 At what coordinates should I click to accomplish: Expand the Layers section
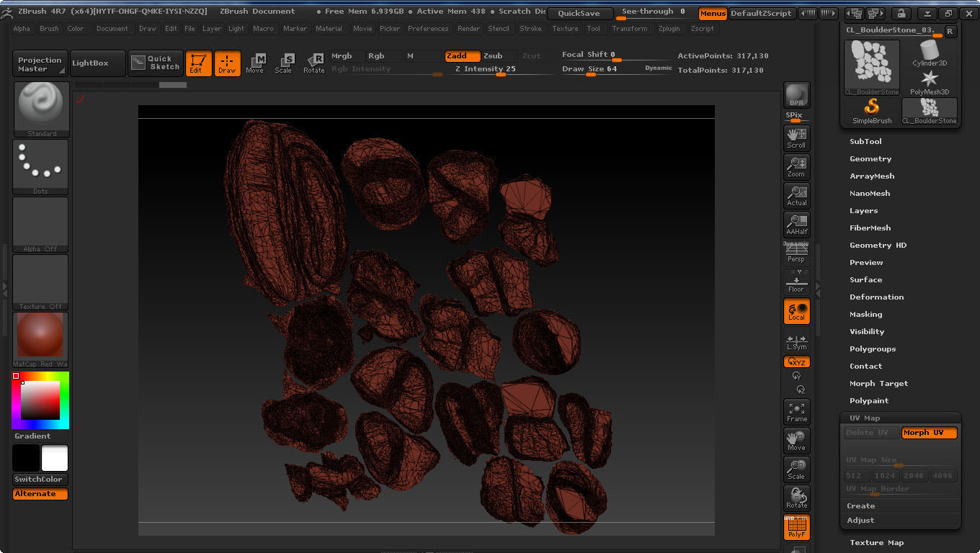[863, 211]
